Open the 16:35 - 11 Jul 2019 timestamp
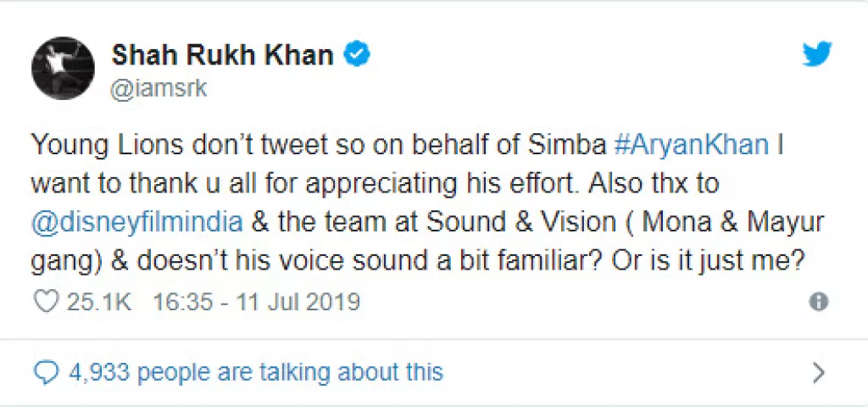 point(255,302)
